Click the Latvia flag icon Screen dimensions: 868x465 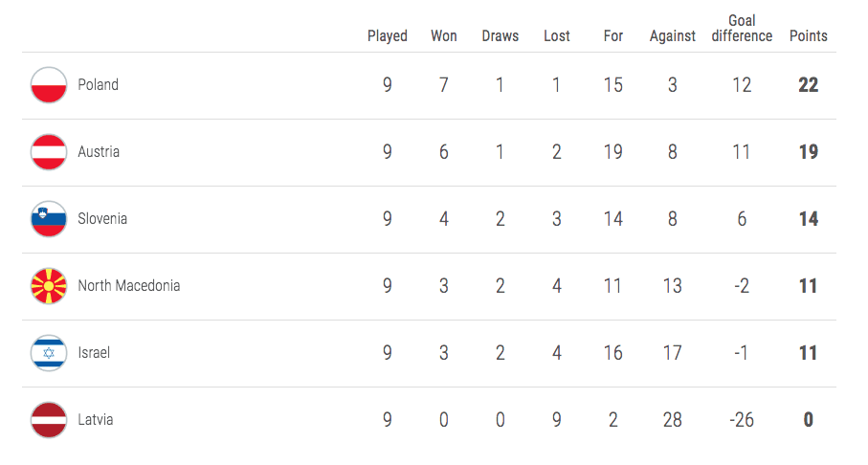(49, 420)
